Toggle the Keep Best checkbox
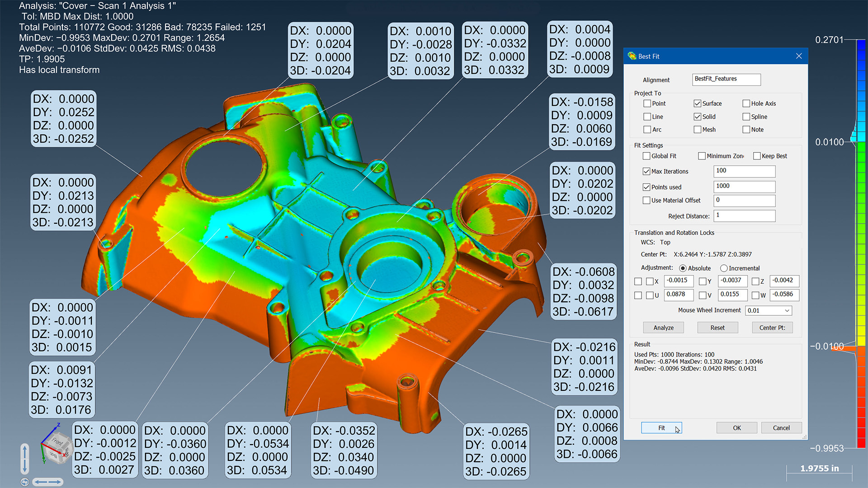This screenshot has width=868, height=488. (x=757, y=156)
